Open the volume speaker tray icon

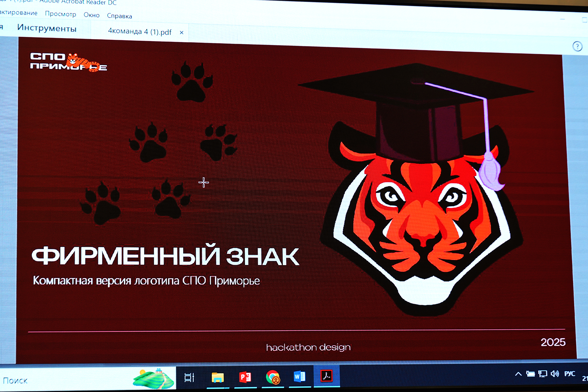click(x=554, y=374)
